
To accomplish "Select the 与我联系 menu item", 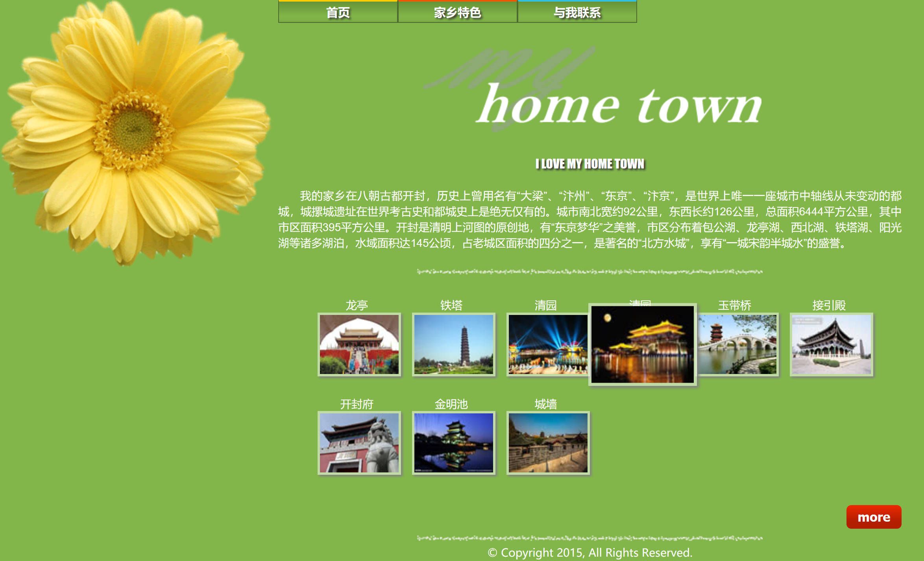I will click(577, 12).
